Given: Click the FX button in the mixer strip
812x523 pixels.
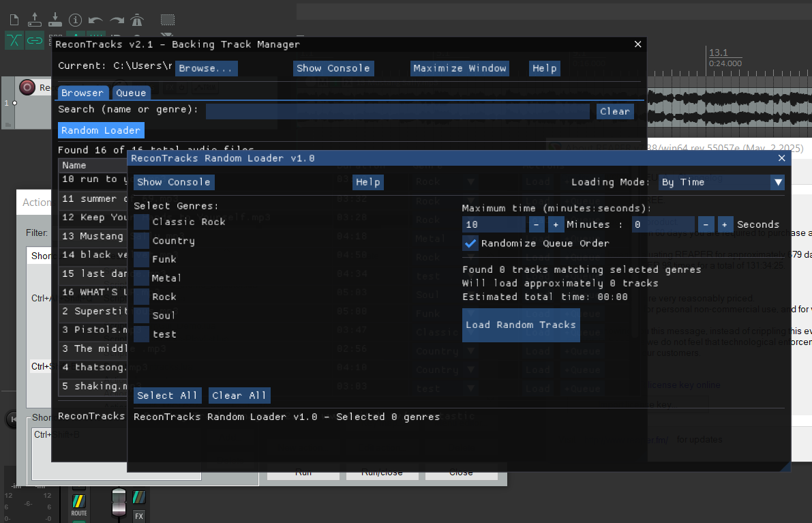Looking at the screenshot, I should tap(139, 515).
